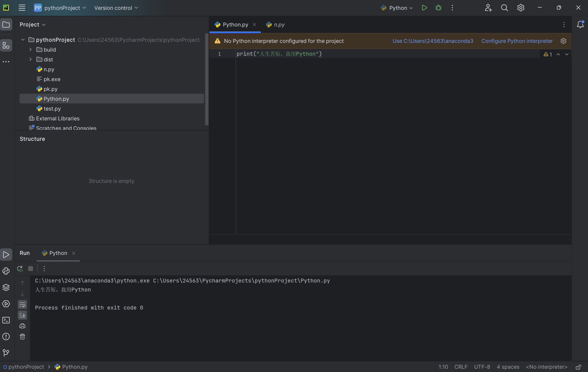Click the Use anaconda3 interpreter link
The image size is (588, 372).
(433, 41)
